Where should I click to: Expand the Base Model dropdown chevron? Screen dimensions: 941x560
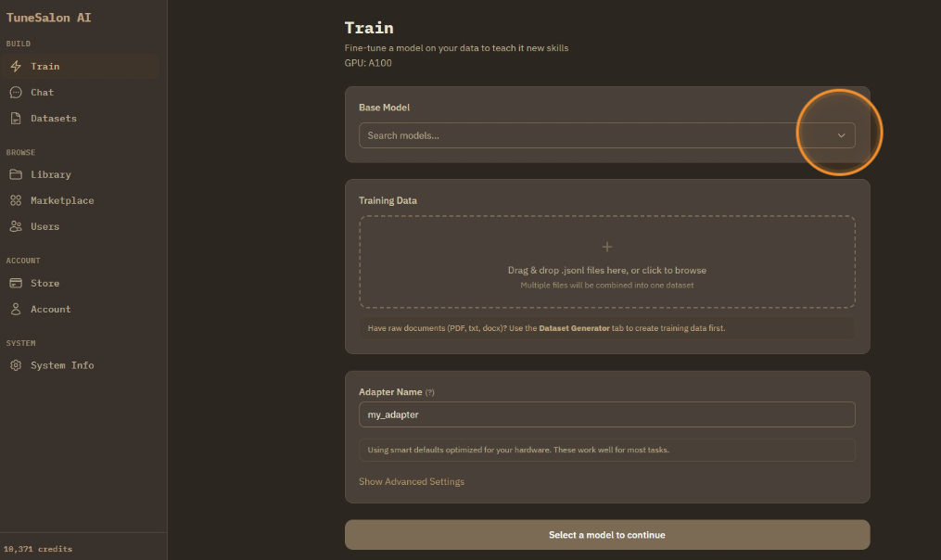841,135
